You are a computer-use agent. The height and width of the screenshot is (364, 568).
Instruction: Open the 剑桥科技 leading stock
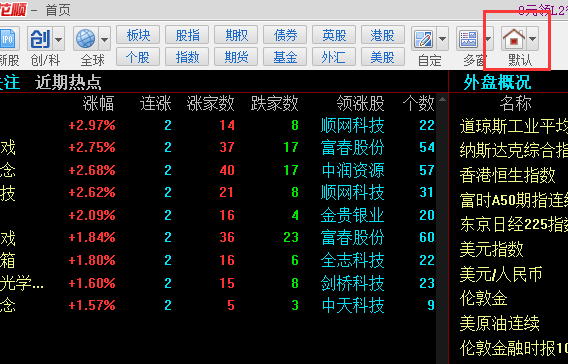click(352, 283)
